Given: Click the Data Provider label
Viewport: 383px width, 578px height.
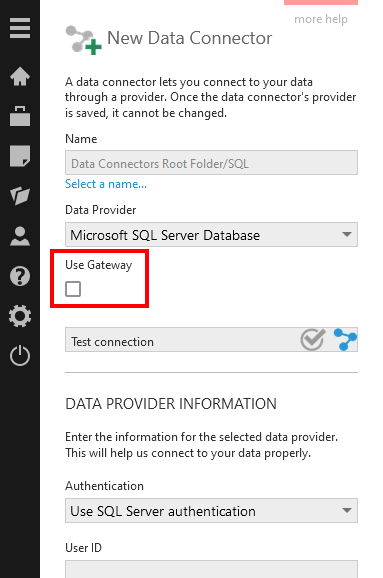Looking at the screenshot, I should [x=101, y=210].
